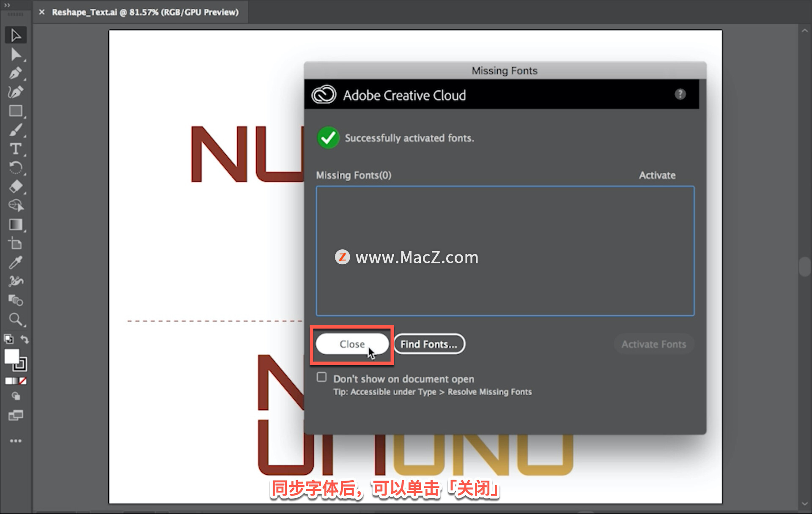The width and height of the screenshot is (812, 514).
Task: Reset to default fill and stroke
Action: (x=8, y=339)
